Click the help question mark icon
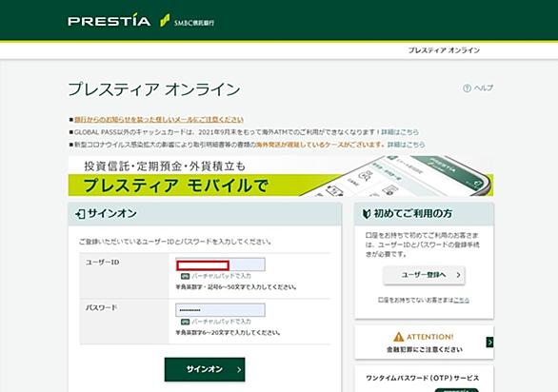This screenshot has height=392, width=558. click(x=467, y=88)
